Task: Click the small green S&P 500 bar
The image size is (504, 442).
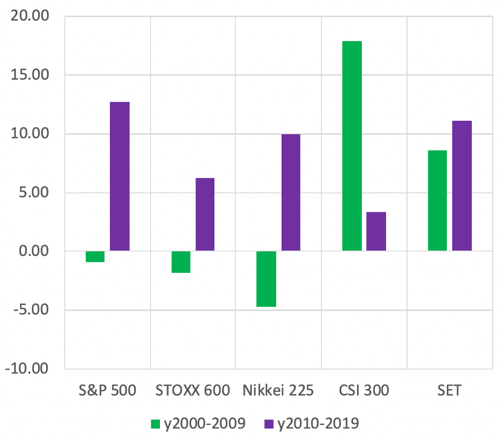Action: [x=95, y=257]
